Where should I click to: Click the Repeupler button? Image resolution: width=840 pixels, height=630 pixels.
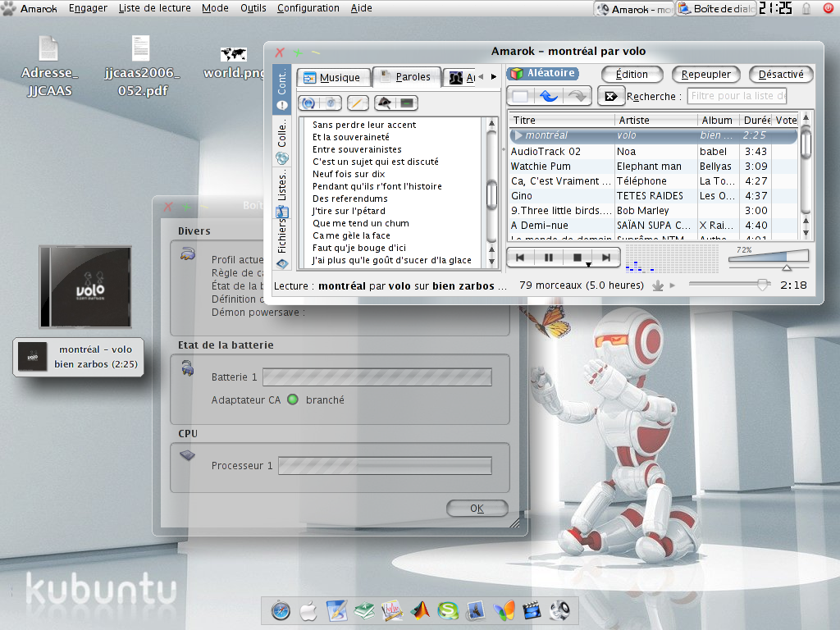(706, 75)
